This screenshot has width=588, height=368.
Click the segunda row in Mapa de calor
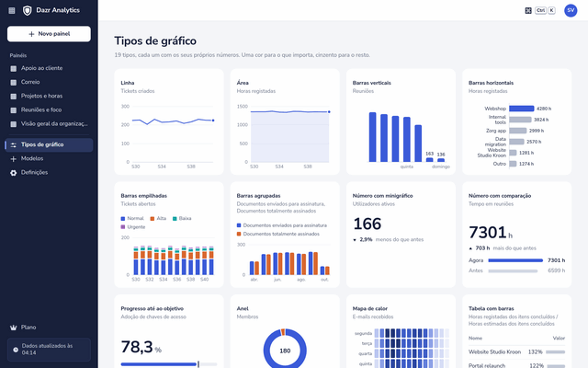(401, 333)
